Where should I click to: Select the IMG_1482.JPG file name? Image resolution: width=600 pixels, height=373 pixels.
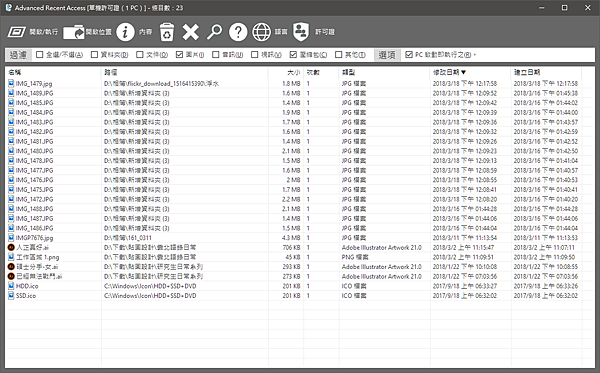[x=34, y=132]
